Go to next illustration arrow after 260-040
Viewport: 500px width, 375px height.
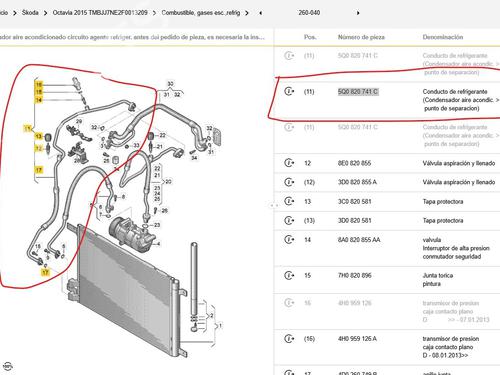tap(358, 13)
